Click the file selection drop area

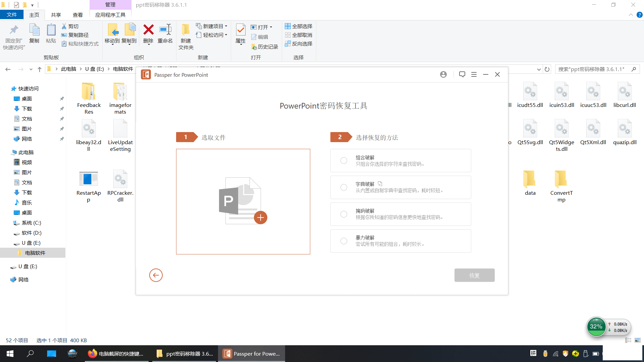243,201
